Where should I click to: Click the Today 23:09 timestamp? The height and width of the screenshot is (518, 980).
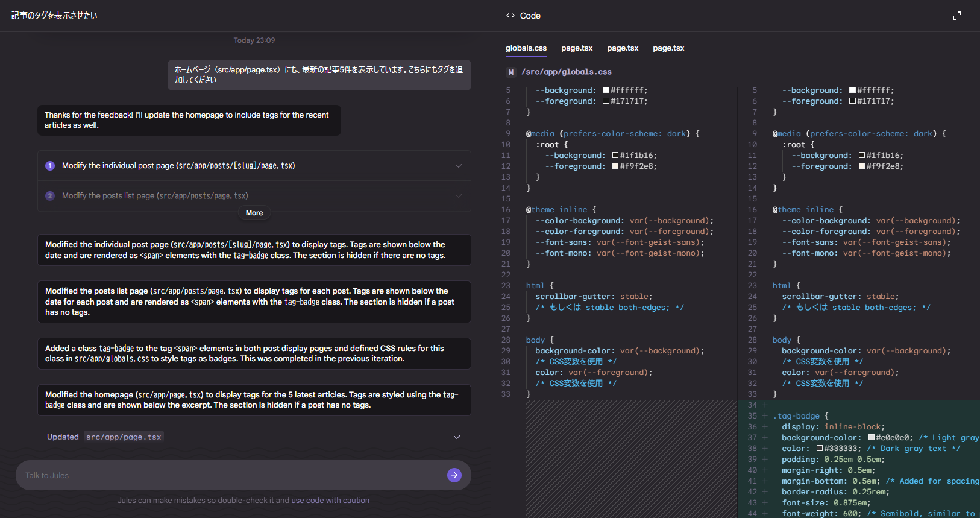point(254,40)
